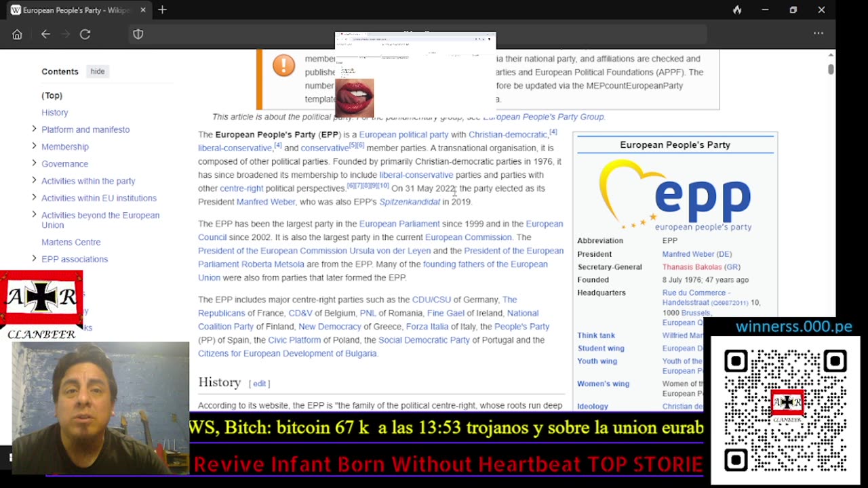Click the browser Home icon
The width and height of the screenshot is (868, 488).
(17, 34)
